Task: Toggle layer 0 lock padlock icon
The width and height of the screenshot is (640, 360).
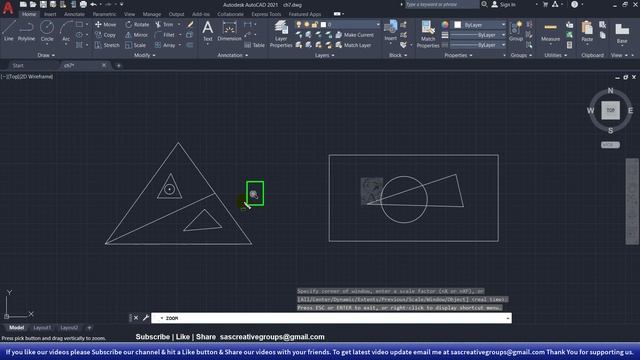Action: [314, 24]
